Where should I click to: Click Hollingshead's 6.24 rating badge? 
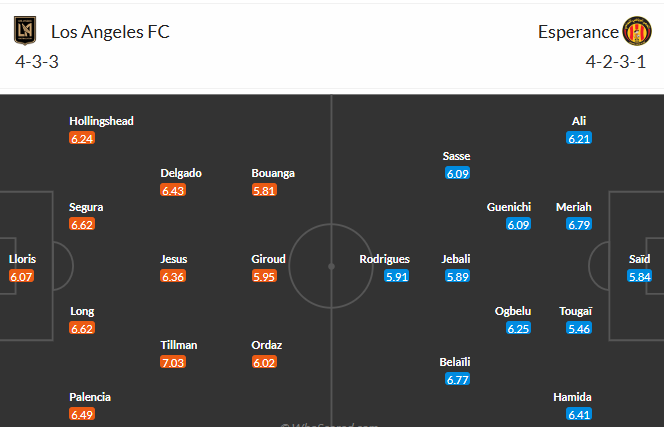click(x=82, y=138)
